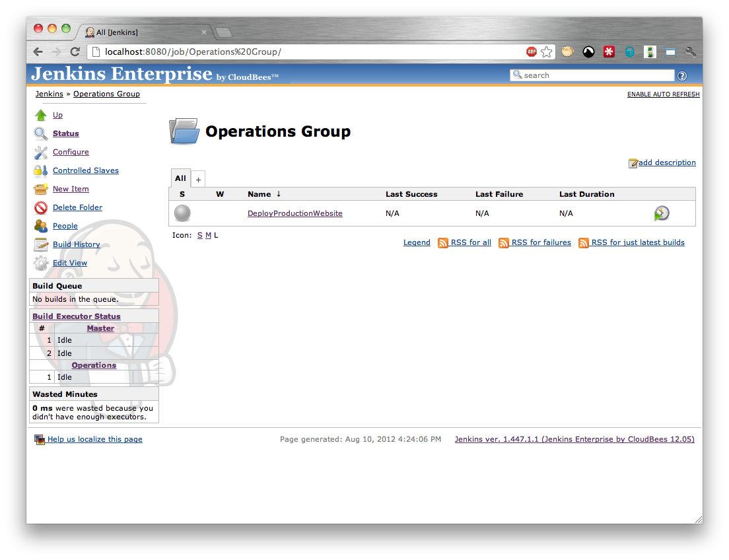The height and width of the screenshot is (560, 729).
Task: Open the Chrome wrench menu
Action: click(x=691, y=52)
